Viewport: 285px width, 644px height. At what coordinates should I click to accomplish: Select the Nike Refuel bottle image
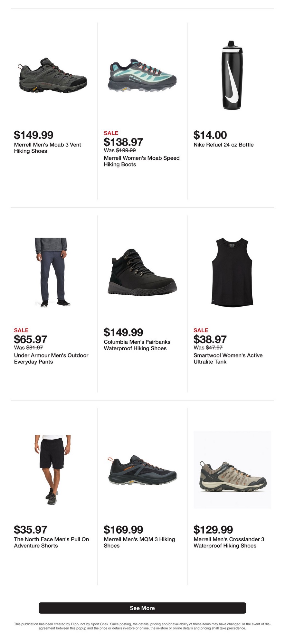tap(232, 75)
